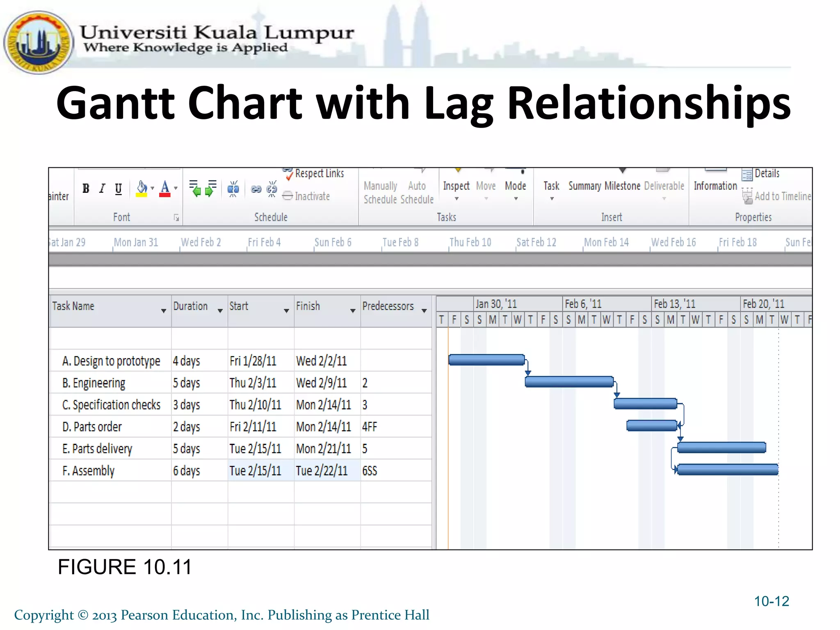840x630 pixels.
Task: Click the Gantt bar for Assembly
Action: pyautogui.click(x=728, y=469)
